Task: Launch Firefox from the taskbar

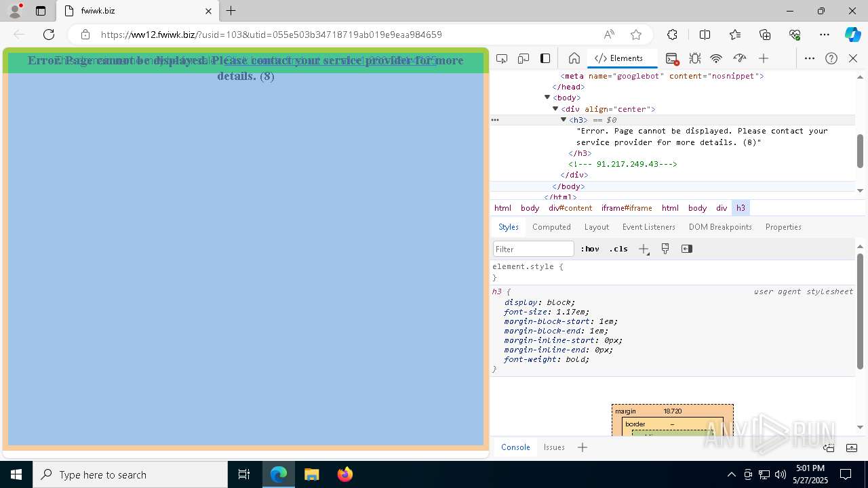Action: click(x=345, y=474)
